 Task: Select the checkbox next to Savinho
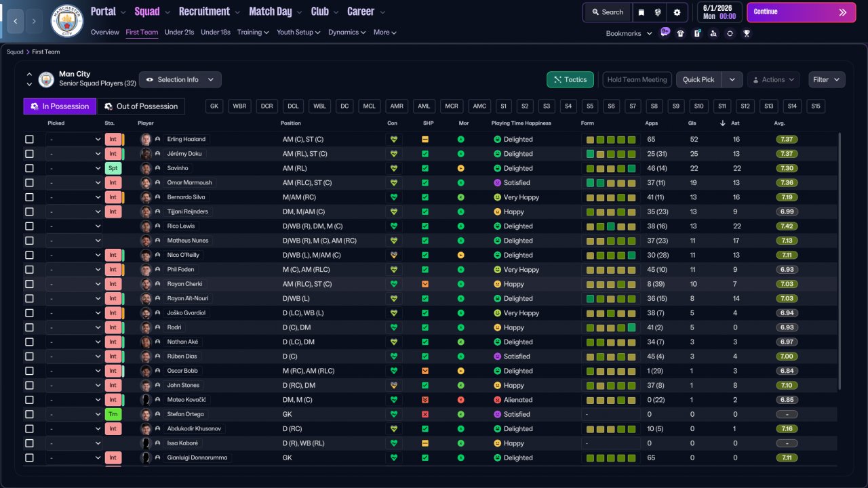coord(29,168)
